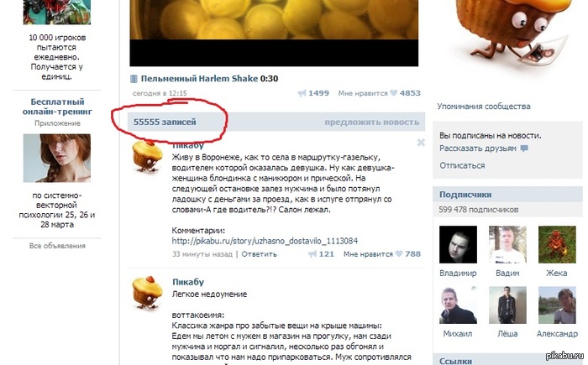The width and height of the screenshot is (588, 365).
Task: Click the repost megaphone icon beside 121
Action: pos(312,254)
